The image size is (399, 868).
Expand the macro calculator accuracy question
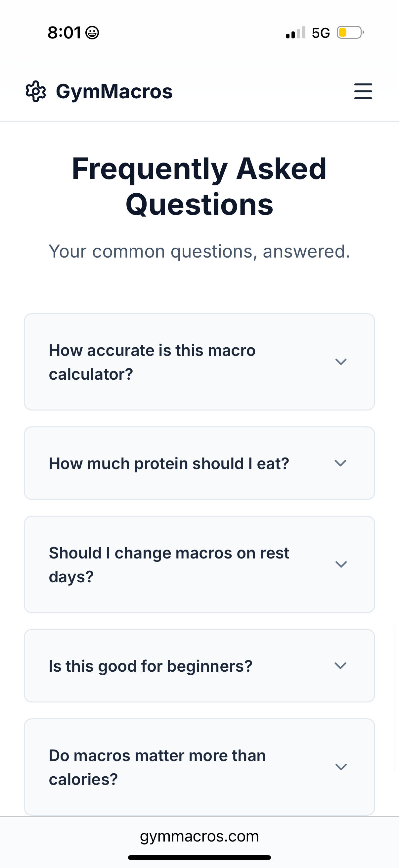pyautogui.click(x=199, y=361)
